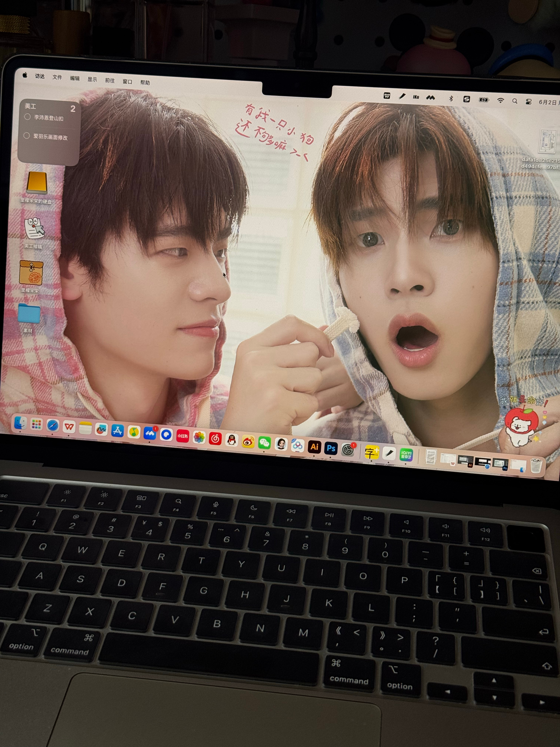
Task: Open the blue Lark app with badge
Action: coord(150,433)
